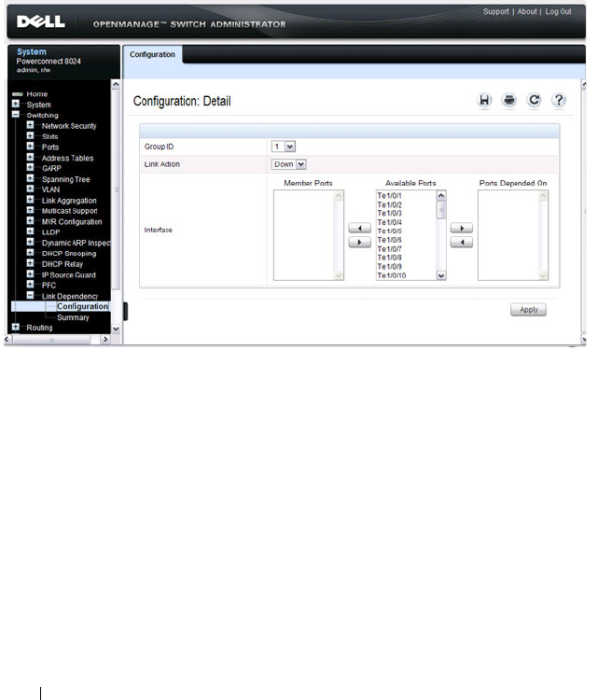Screen dimensions: 598x700
Task: Click Available Ports list scroll-down arrow
Action: click(441, 275)
